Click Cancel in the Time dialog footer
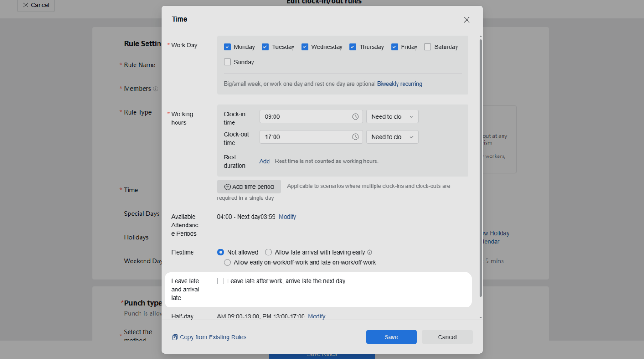The image size is (644, 359). pos(447,337)
